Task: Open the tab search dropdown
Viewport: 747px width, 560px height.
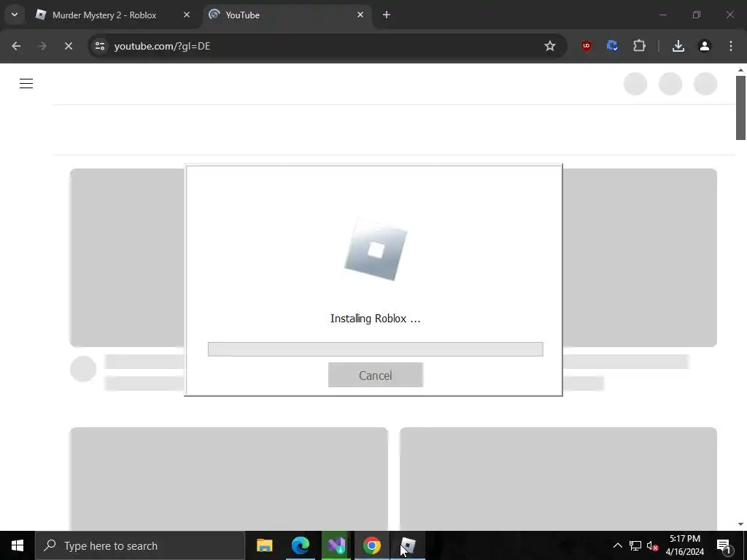Action: tap(15, 15)
